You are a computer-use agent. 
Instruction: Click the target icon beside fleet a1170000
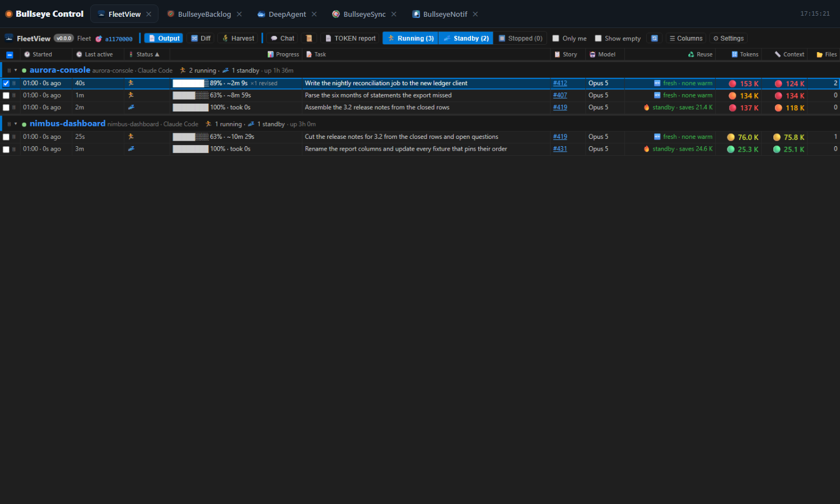tap(99, 39)
